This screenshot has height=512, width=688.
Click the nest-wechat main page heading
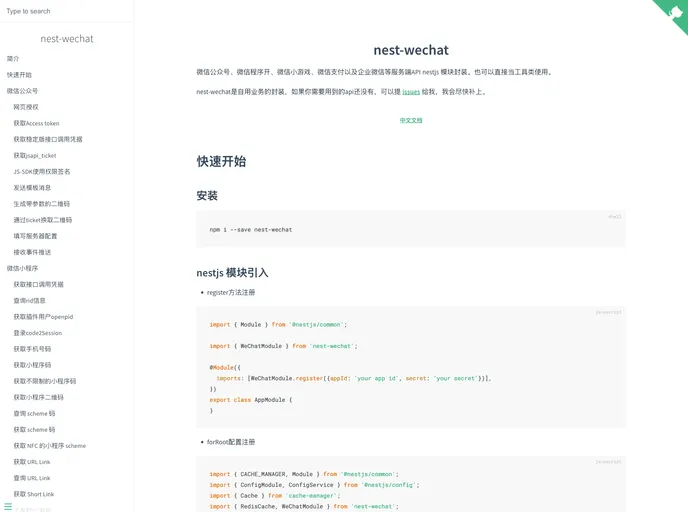(x=411, y=50)
